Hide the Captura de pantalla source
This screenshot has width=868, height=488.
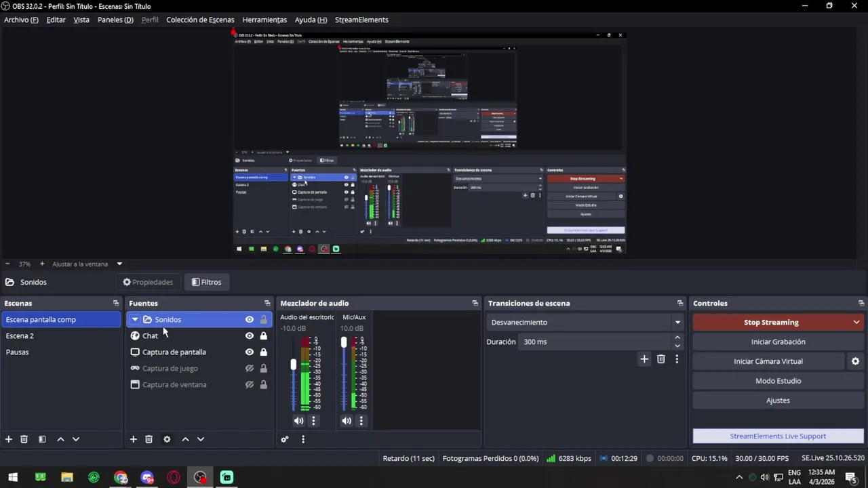[x=250, y=352]
